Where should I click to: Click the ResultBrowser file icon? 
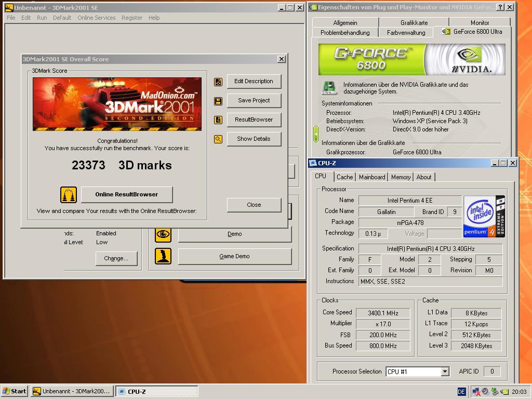218,120
